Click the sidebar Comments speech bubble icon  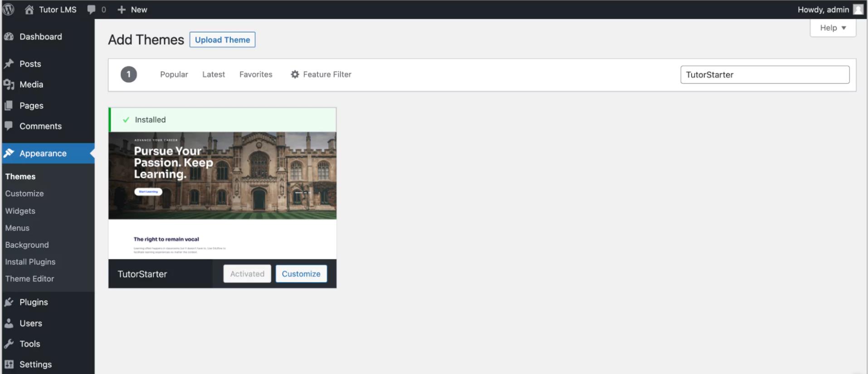click(x=9, y=126)
